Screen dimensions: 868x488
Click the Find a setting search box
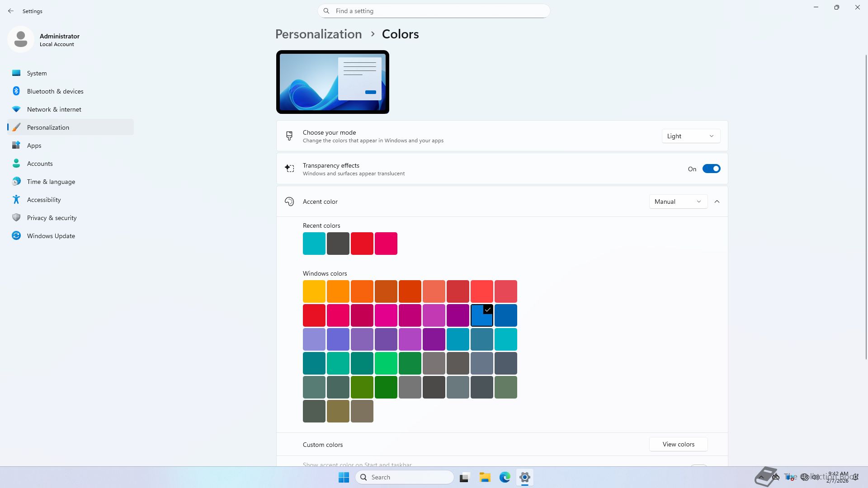(x=434, y=11)
